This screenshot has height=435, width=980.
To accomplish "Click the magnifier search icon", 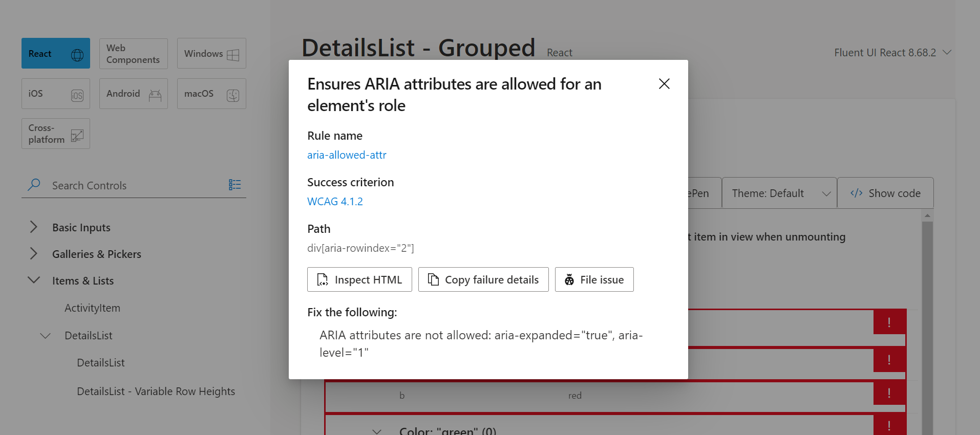I will point(34,185).
